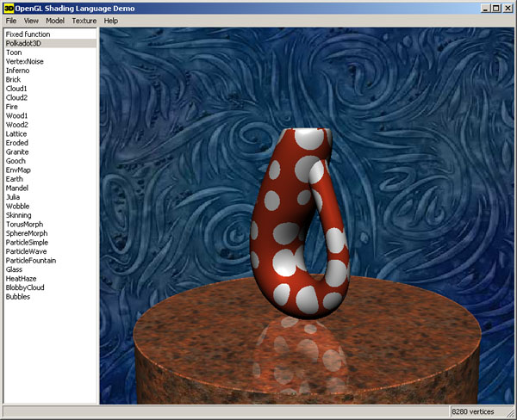The width and height of the screenshot is (517, 420).
Task: Choose the Inferno shader entry
Action: (x=18, y=70)
